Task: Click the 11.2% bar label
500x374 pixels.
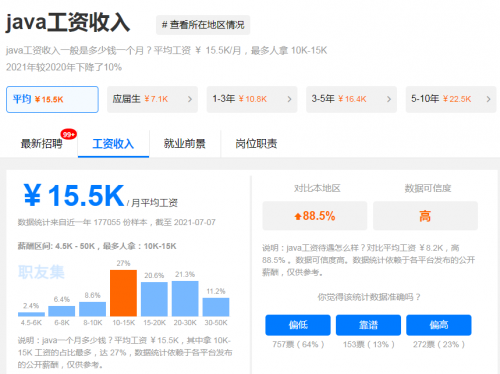Action: 216,291
